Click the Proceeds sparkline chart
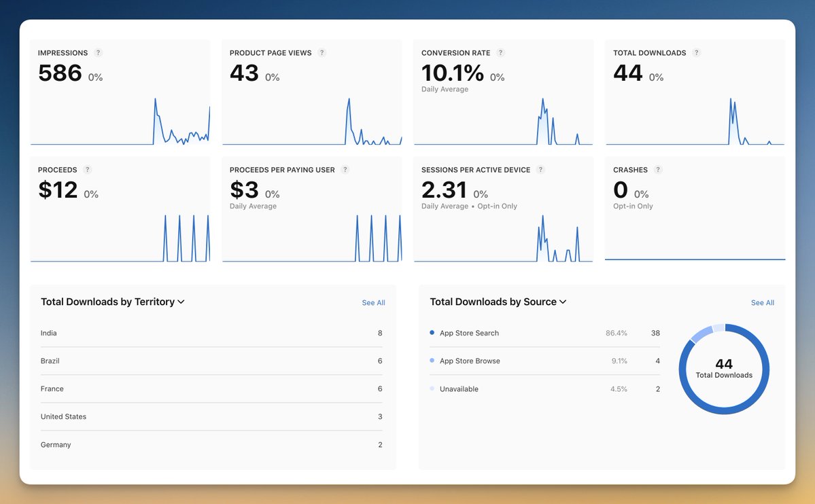 click(x=120, y=238)
